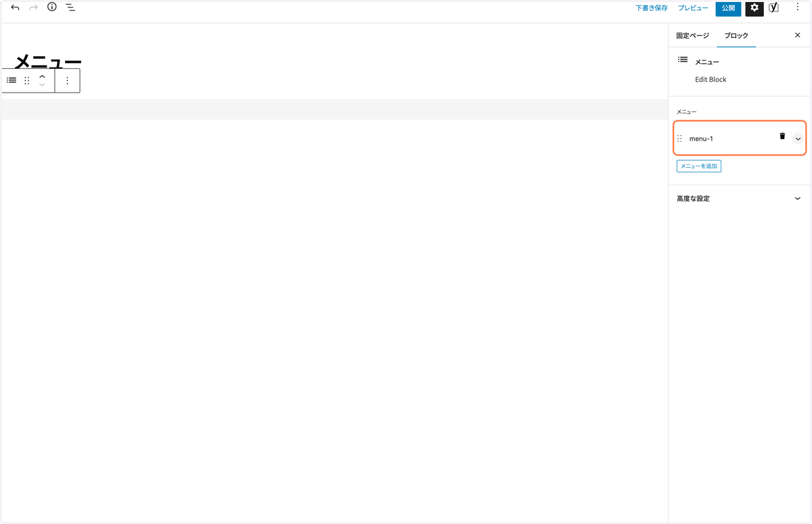The width and height of the screenshot is (812, 524).
Task: Click the menu block icon in sidebar
Action: point(683,60)
